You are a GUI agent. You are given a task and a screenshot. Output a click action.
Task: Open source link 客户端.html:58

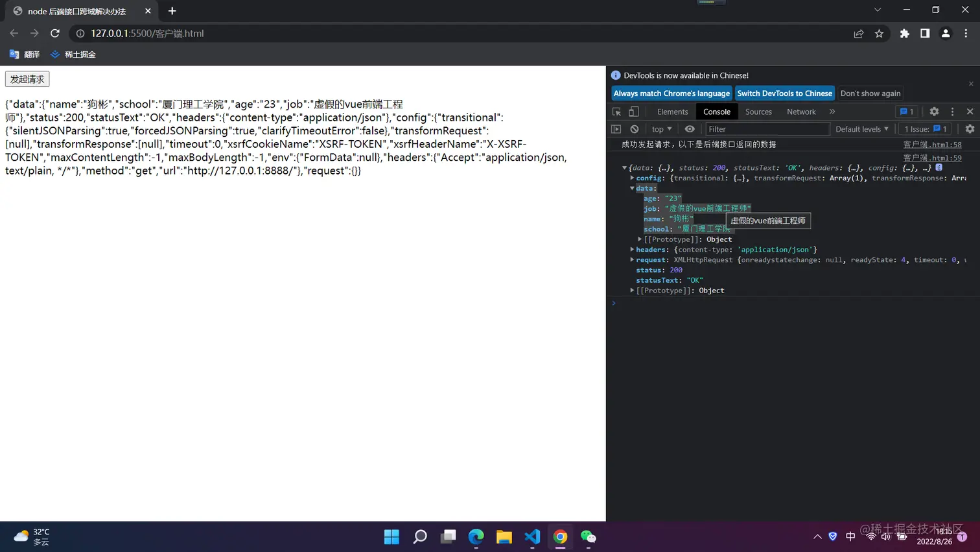click(x=932, y=145)
